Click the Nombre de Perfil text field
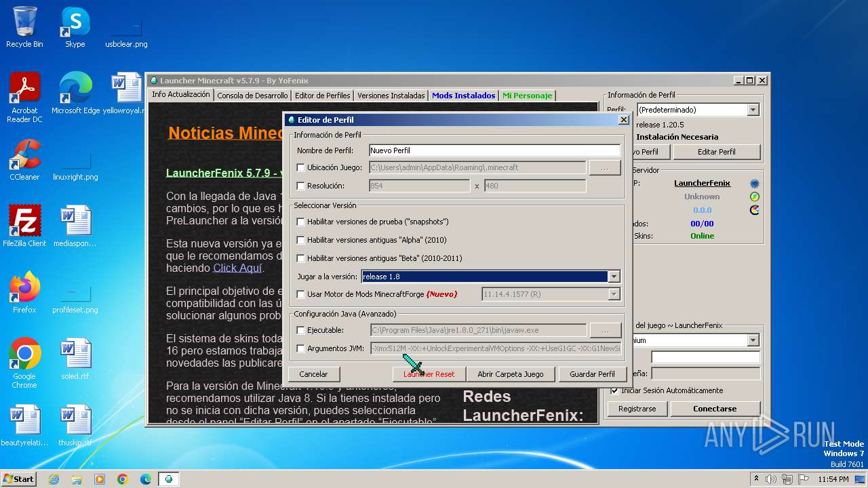This screenshot has width=868, height=488. click(494, 150)
